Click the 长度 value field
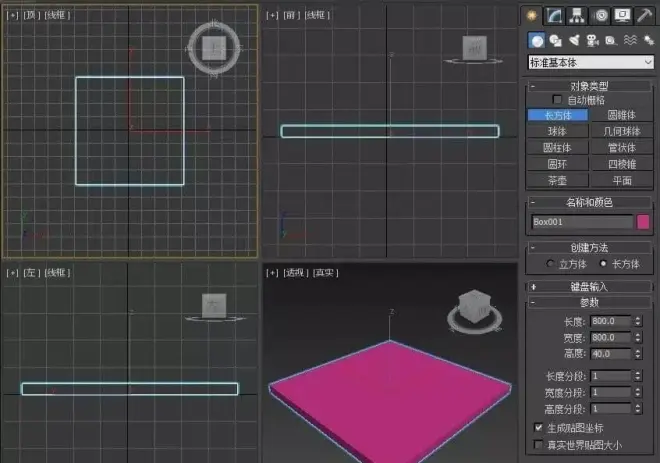Viewport: 660px width, 463px height. click(611, 321)
